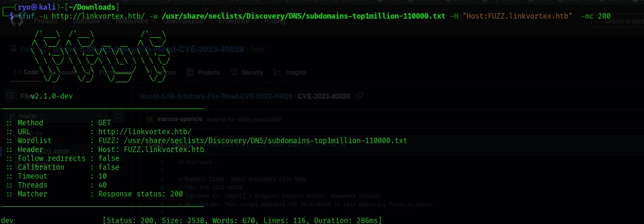Click the Follow redirects false line
644x224 pixels.
pyautogui.click(x=63, y=158)
